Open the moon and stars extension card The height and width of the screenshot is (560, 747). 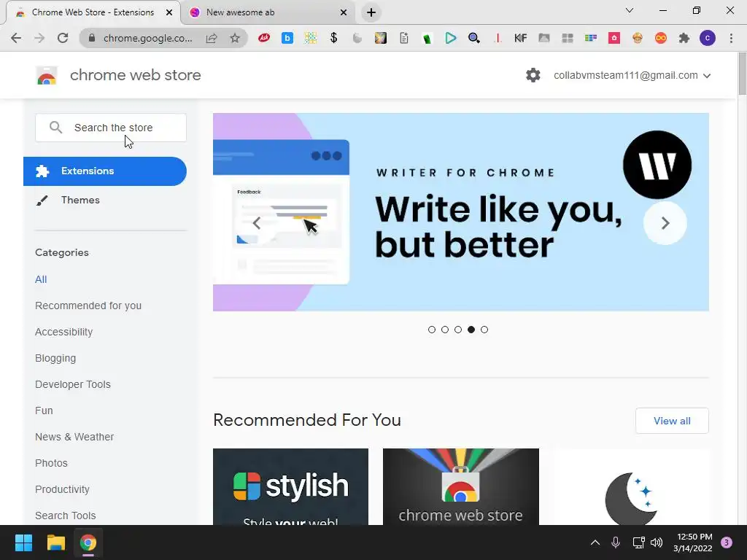coord(631,486)
